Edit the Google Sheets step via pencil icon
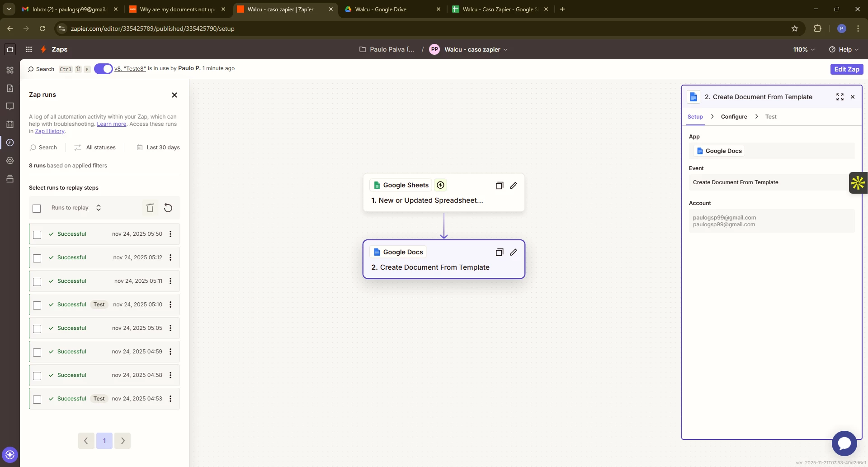This screenshot has width=868, height=467. tap(514, 186)
